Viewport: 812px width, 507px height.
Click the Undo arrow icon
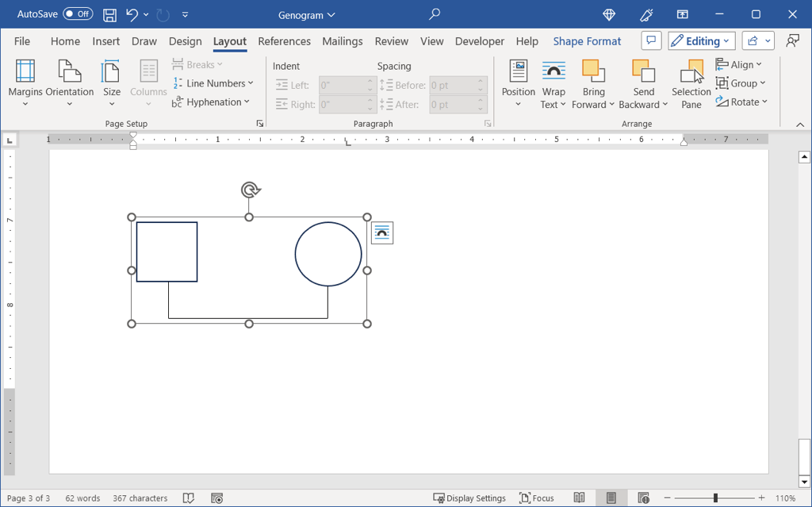[x=132, y=14]
